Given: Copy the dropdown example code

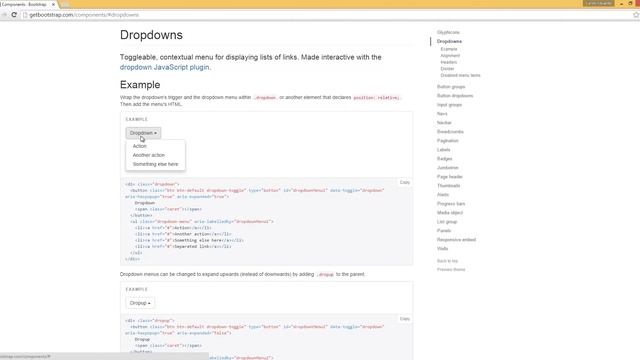Looking at the screenshot, I should pos(404,182).
